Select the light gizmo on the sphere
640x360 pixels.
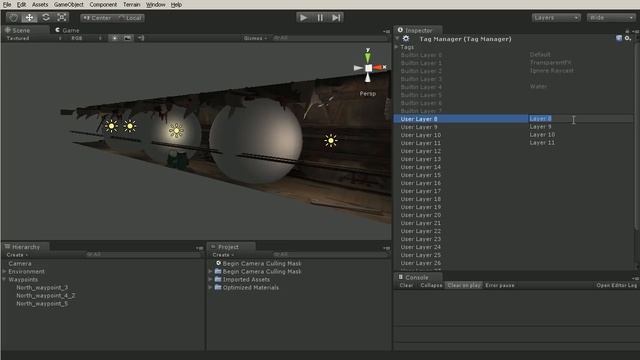tap(176, 131)
